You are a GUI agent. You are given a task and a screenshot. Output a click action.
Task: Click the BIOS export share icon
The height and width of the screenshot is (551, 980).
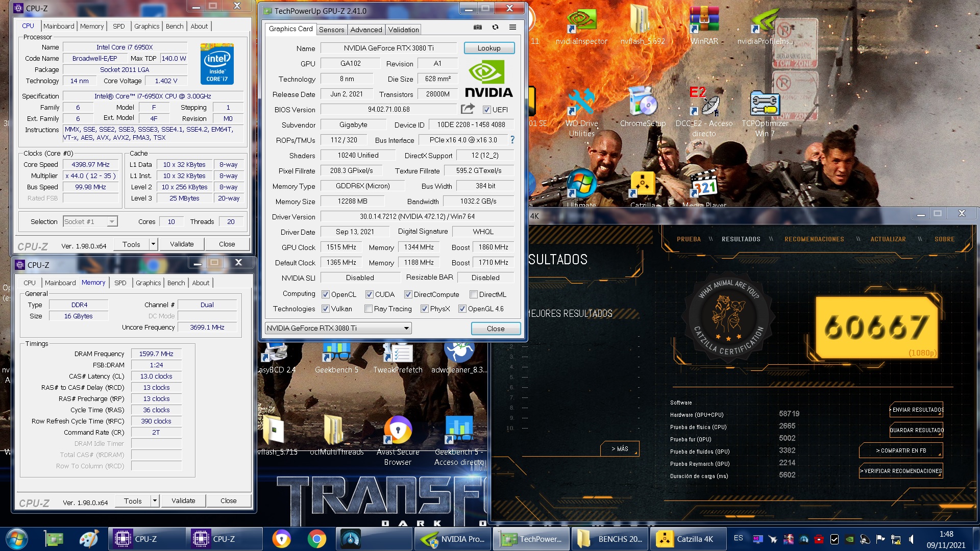pyautogui.click(x=467, y=109)
